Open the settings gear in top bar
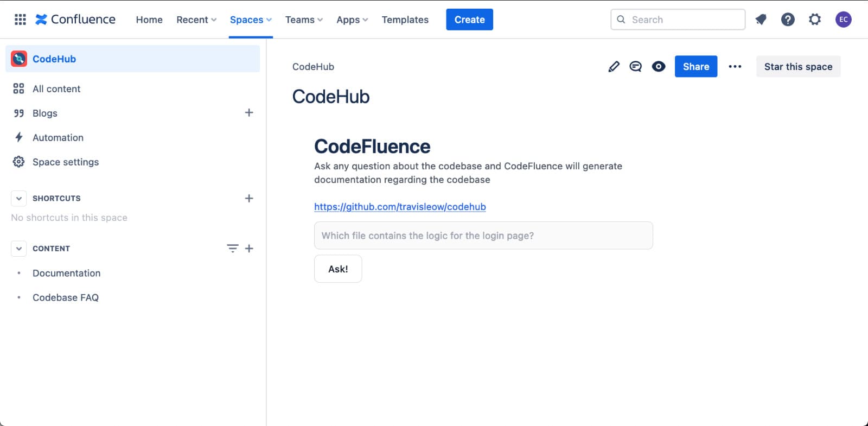Screen dimensions: 868x426 tap(814, 20)
